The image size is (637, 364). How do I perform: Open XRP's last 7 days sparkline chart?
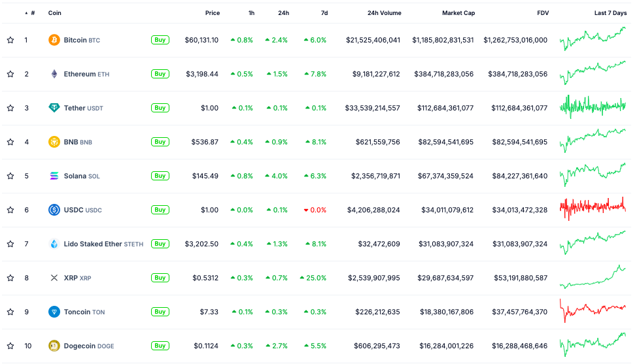pyautogui.click(x=593, y=277)
